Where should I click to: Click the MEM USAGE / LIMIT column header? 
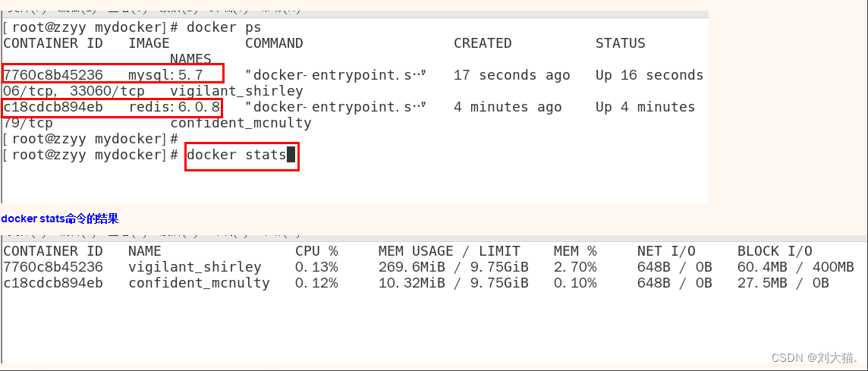(x=449, y=251)
